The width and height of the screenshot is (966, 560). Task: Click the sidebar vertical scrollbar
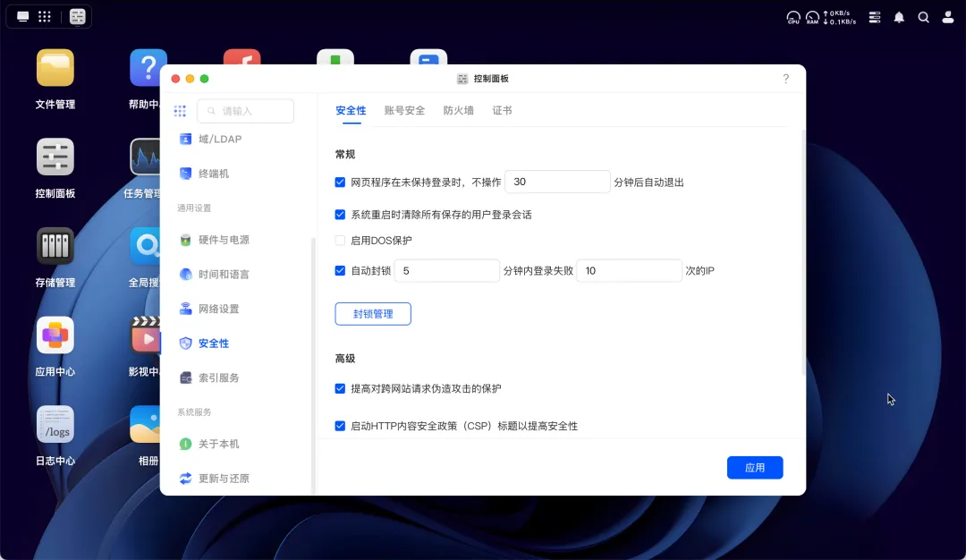313,366
